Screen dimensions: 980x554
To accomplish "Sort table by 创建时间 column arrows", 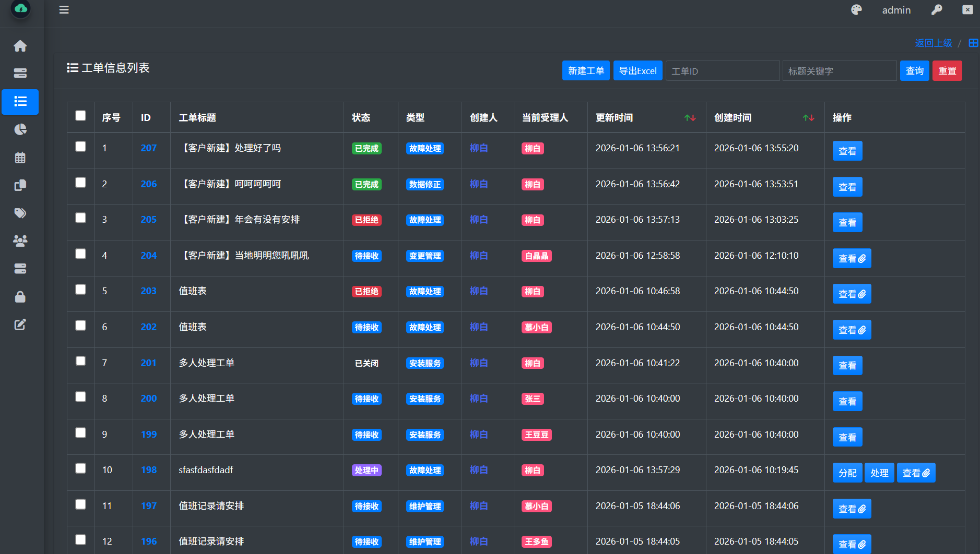I will point(809,117).
